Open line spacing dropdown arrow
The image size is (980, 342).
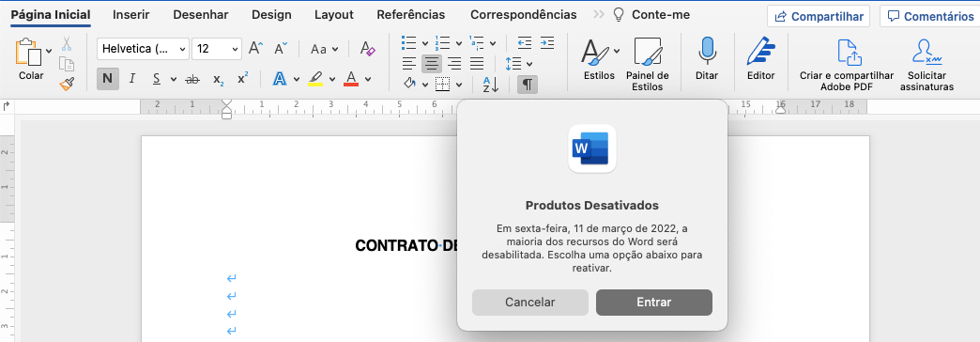pos(529,64)
